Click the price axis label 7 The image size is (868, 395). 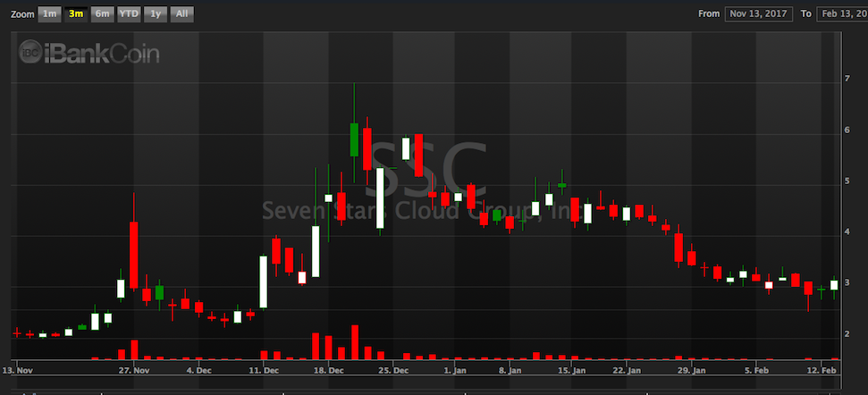[x=847, y=80]
